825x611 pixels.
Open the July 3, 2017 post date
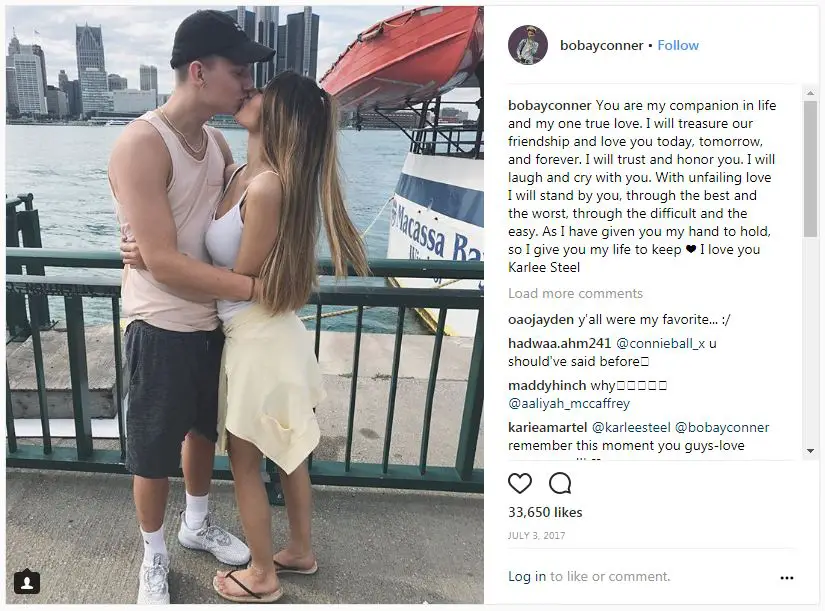[536, 536]
